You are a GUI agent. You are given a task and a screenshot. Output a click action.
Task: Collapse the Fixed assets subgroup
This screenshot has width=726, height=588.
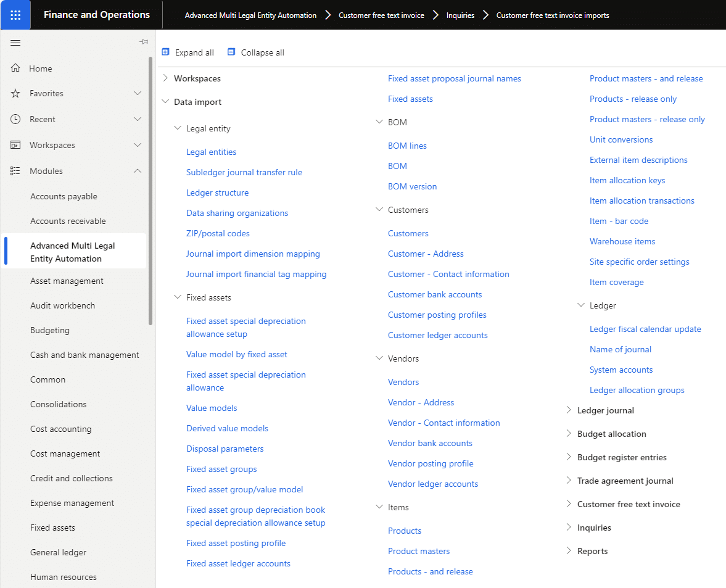tap(177, 297)
